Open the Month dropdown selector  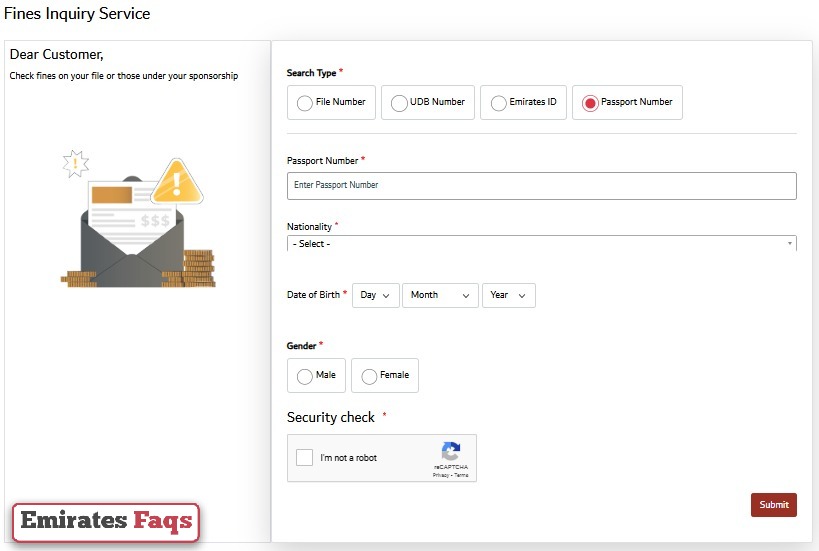pyautogui.click(x=440, y=295)
